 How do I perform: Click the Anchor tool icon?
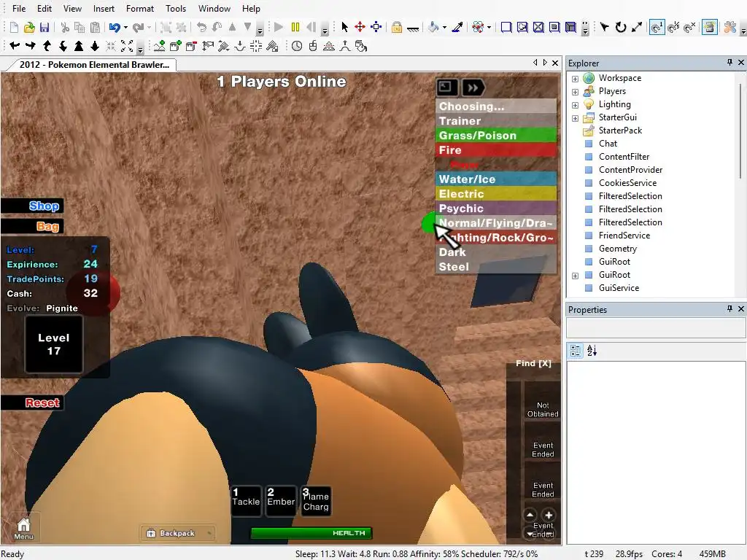click(413, 28)
